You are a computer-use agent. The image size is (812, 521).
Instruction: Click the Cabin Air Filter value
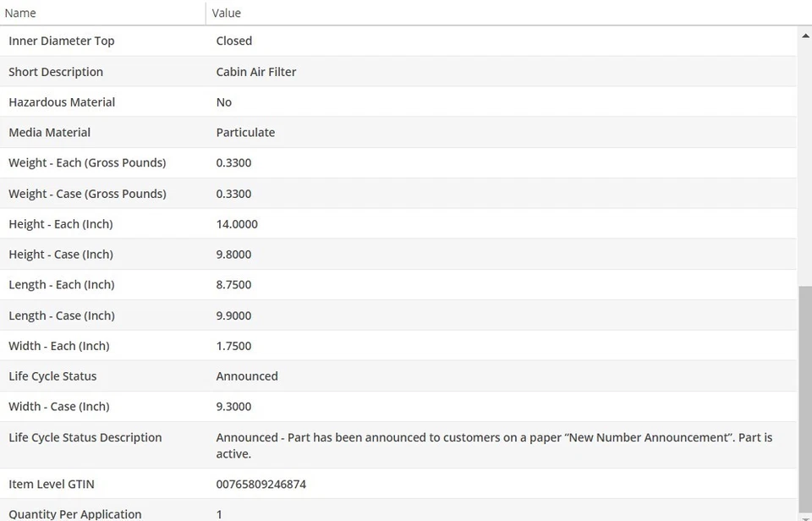256,72
